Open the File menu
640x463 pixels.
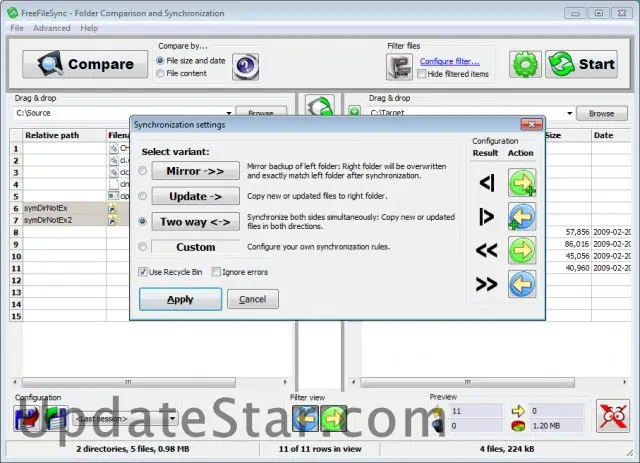click(x=17, y=28)
